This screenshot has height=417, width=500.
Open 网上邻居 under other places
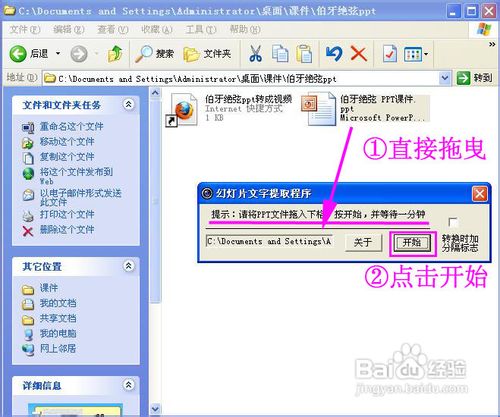(58, 348)
